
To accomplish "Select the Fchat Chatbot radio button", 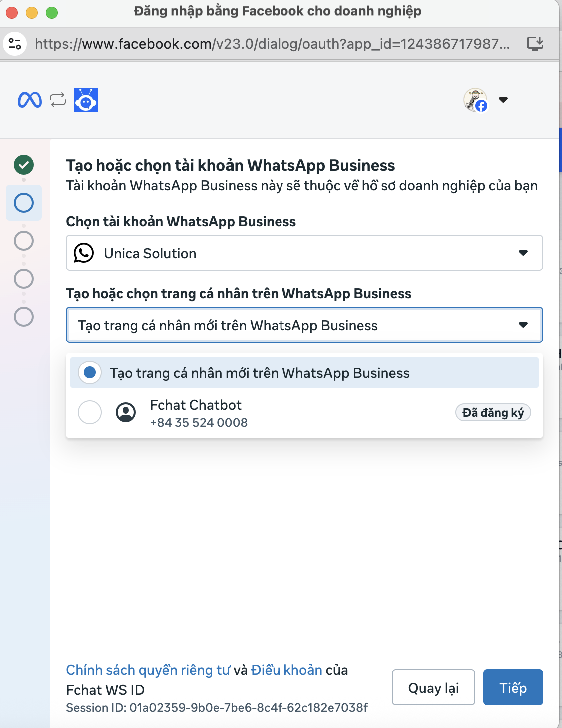I will tap(90, 412).
